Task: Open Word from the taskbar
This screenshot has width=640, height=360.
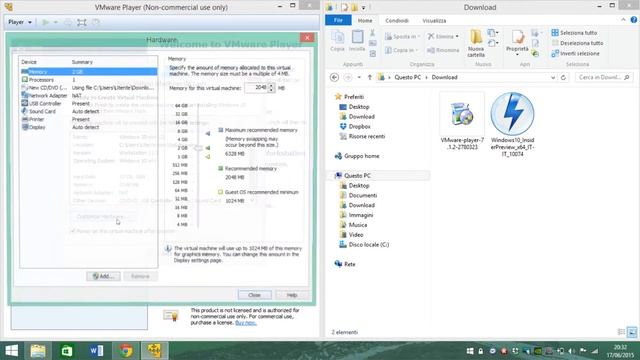Action: coord(96,351)
